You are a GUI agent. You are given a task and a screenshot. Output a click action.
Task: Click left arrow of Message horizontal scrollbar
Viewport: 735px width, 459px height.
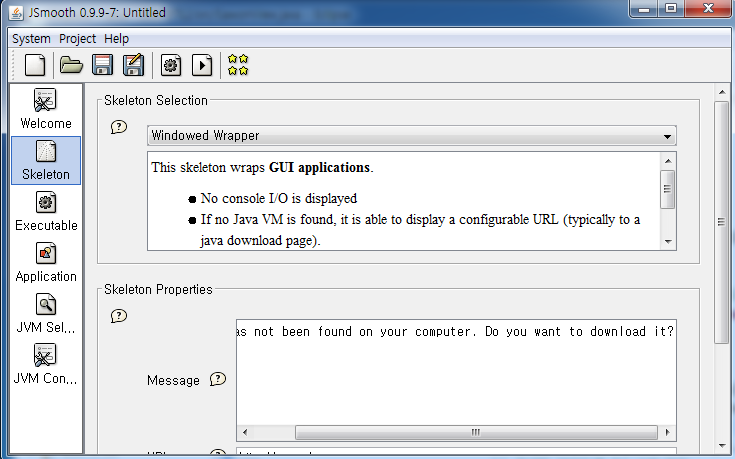pyautogui.click(x=244, y=432)
